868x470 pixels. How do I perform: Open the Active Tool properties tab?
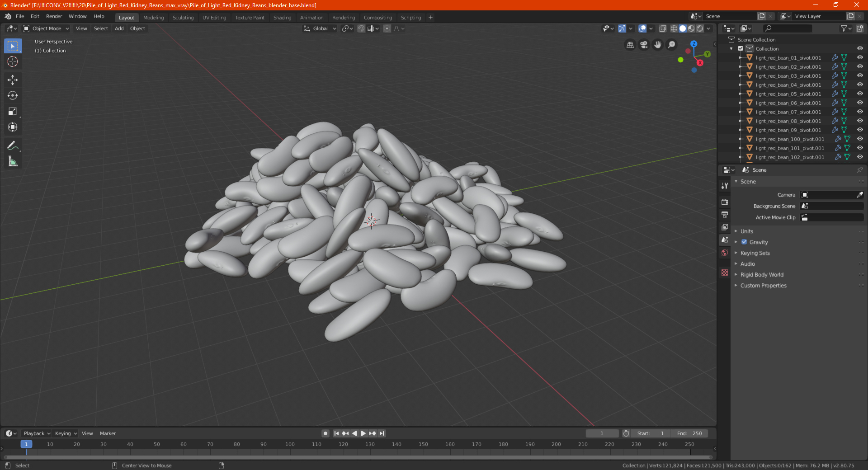click(725, 186)
